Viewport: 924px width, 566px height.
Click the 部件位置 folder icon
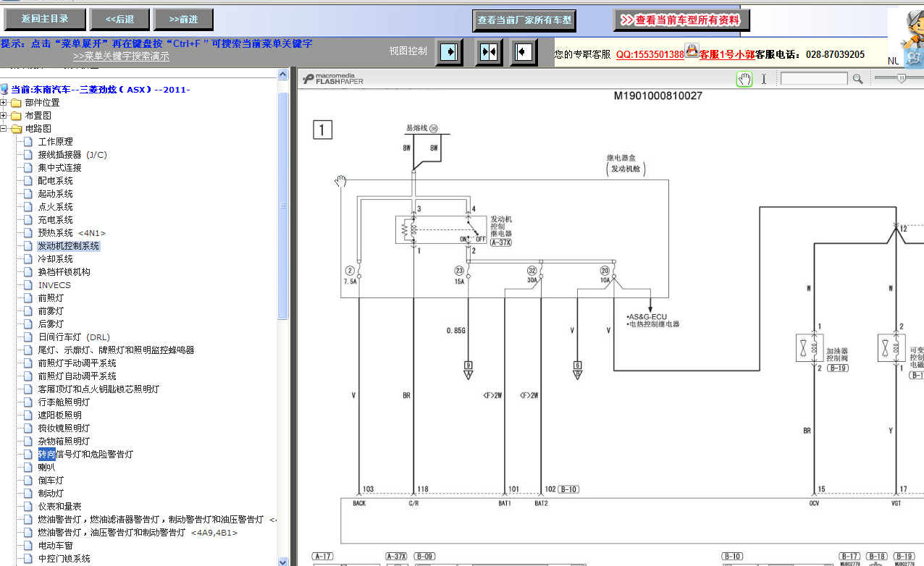[16, 103]
